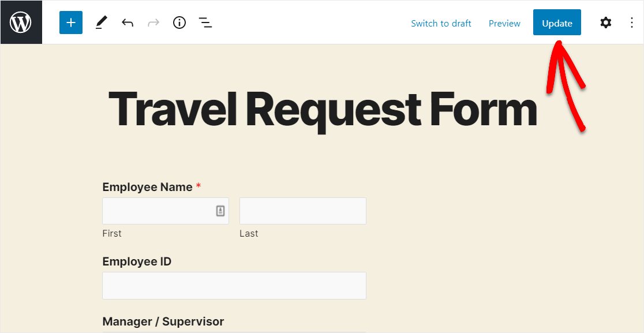Screen dimensions: 644x333
Task: Click the Manager / Supervisor label
Action: click(163, 321)
